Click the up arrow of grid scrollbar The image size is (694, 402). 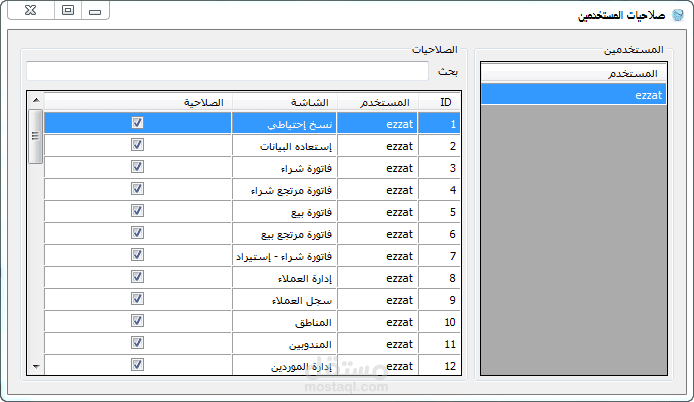[36, 100]
